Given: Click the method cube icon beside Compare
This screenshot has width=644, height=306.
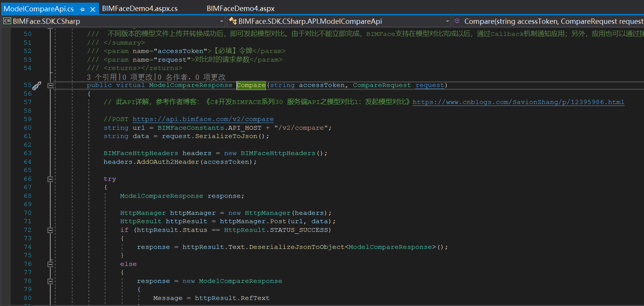Looking at the screenshot, I should [457, 21].
